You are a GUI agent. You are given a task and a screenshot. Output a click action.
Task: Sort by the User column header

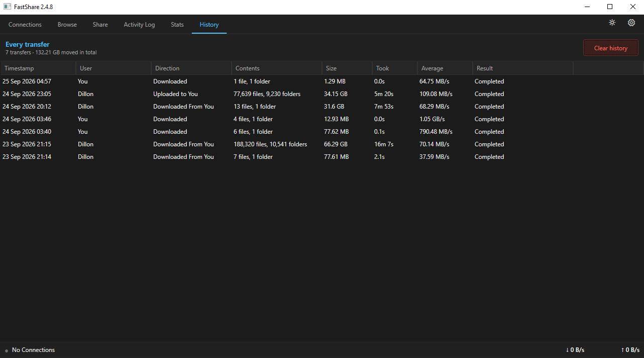(x=114, y=68)
